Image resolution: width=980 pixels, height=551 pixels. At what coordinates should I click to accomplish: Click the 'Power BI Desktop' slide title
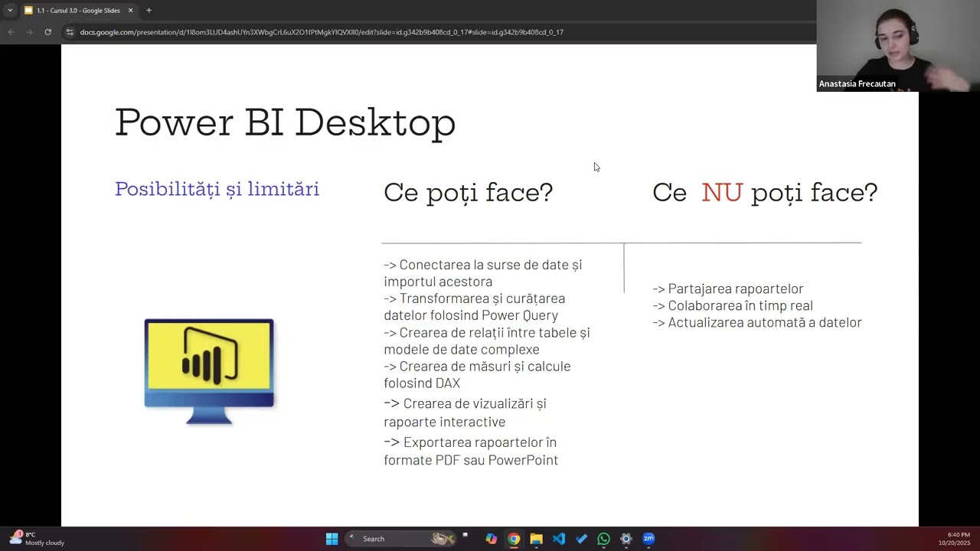pos(285,122)
